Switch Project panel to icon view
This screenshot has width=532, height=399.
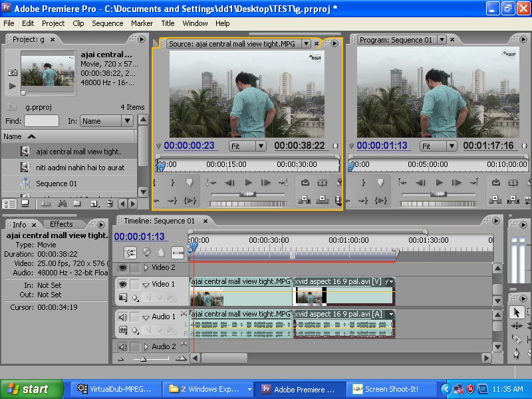(x=25, y=203)
